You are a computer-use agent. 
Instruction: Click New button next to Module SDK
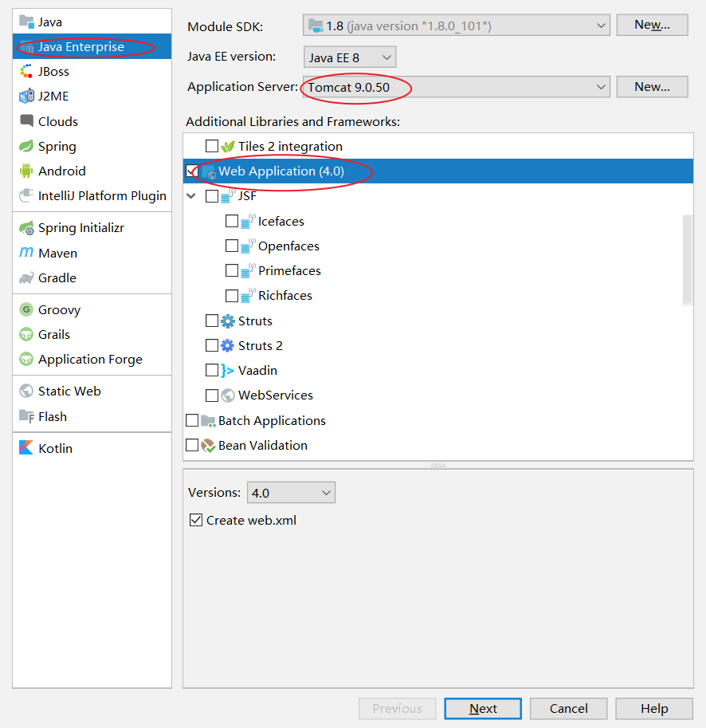pos(652,25)
